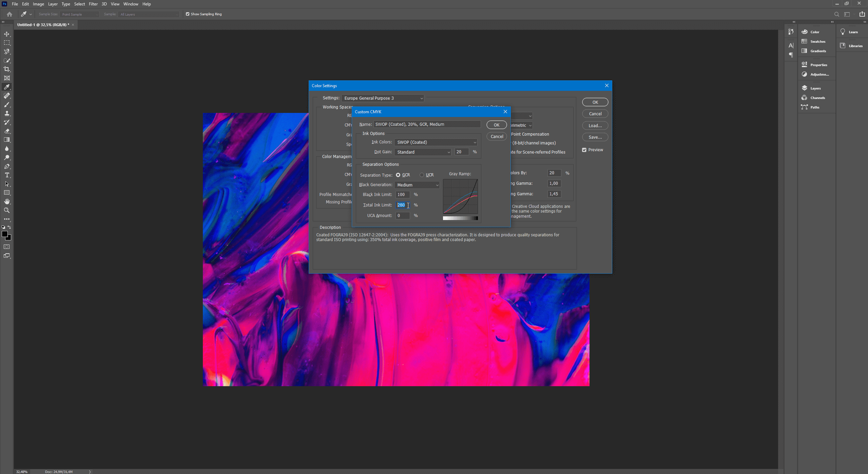
Task: Open the Settings dropdown Europe General Purpose 3
Action: point(383,98)
